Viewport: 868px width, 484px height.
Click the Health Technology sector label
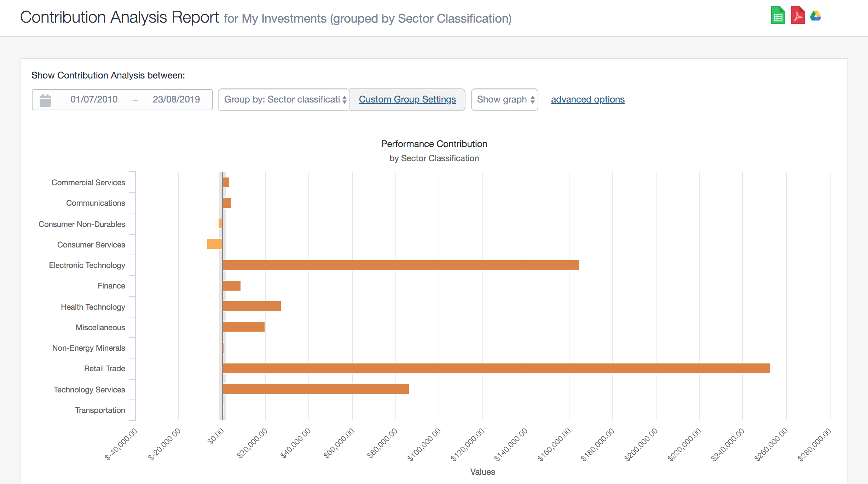tap(93, 307)
